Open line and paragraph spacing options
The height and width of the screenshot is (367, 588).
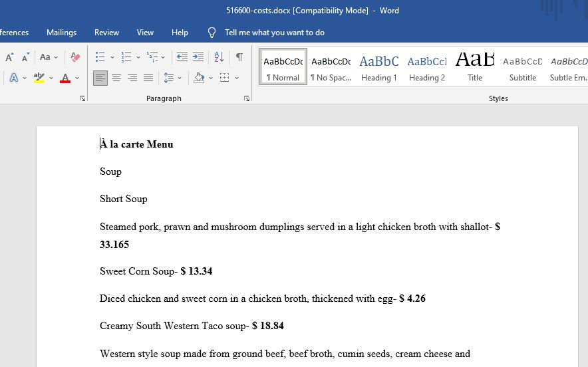[x=169, y=78]
